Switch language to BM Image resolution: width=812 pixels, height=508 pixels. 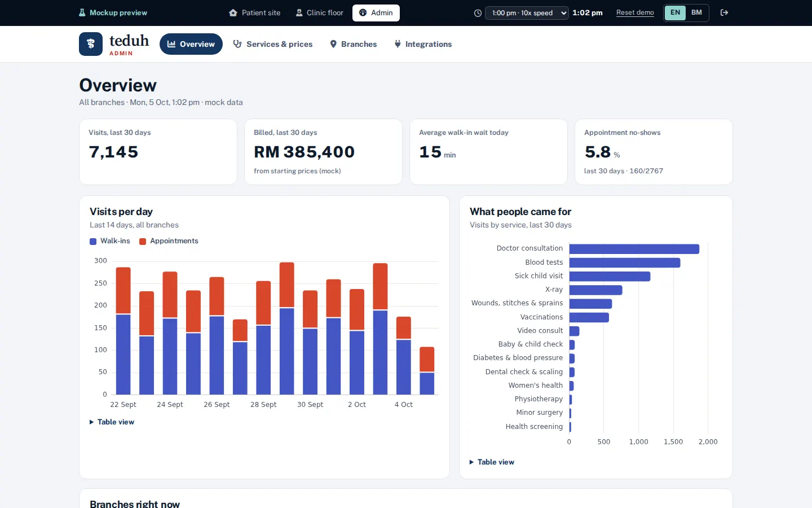(x=697, y=12)
